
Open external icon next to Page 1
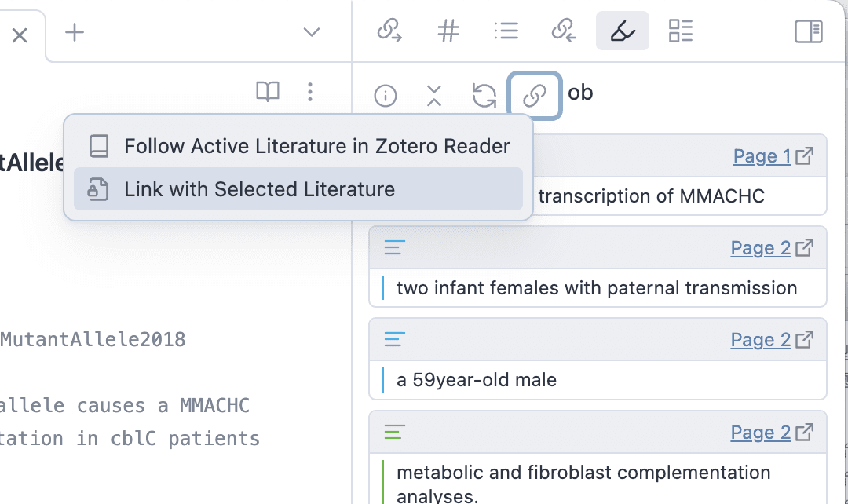coord(804,156)
